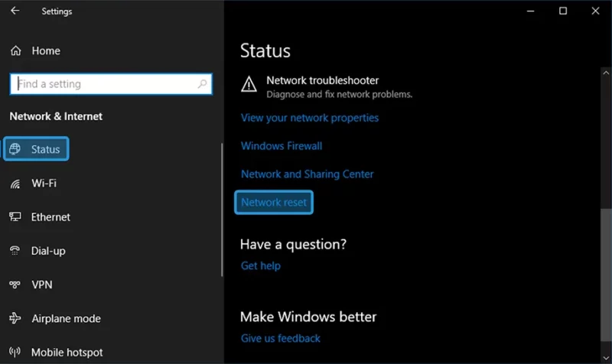
Task: Select the VPN icon
Action: point(15,284)
